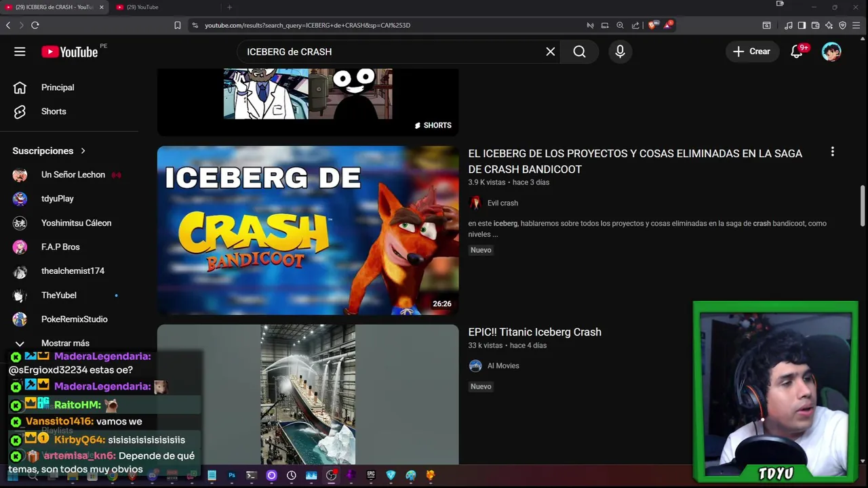Open the notifications bell

797,52
